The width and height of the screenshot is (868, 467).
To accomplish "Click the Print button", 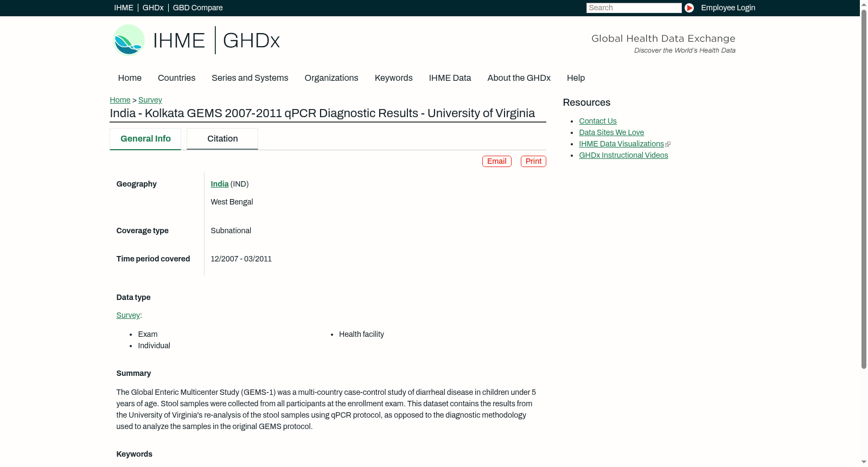I will coord(533,162).
